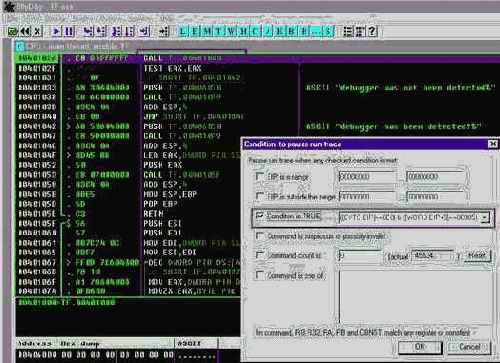Click the CPU window title bar icon

pyautogui.click(x=20, y=46)
